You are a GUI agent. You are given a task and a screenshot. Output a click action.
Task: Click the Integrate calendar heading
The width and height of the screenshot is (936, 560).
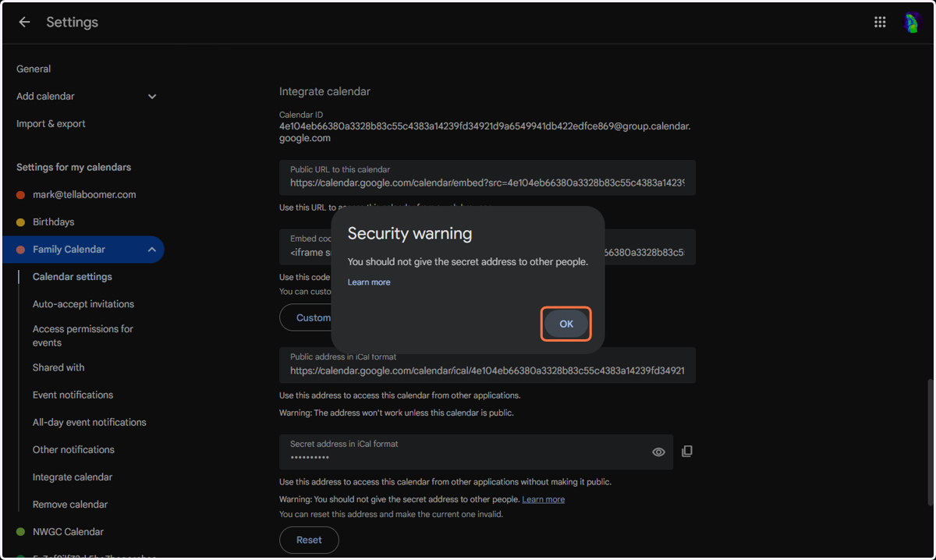(x=324, y=91)
